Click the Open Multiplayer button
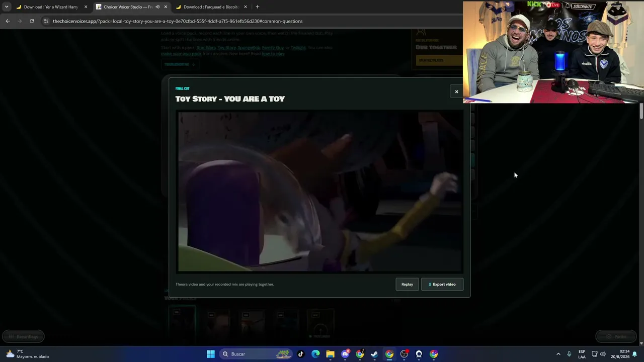 point(439,60)
